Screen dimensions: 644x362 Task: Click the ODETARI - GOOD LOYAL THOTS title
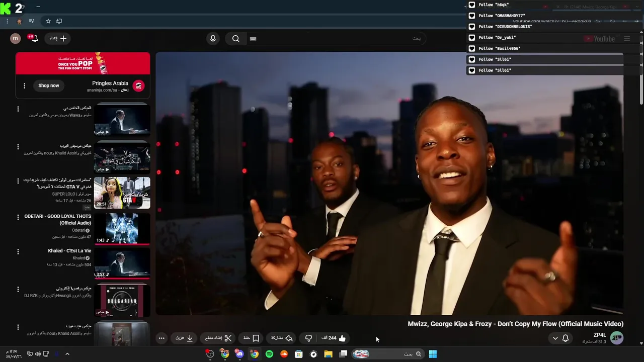pos(58,220)
